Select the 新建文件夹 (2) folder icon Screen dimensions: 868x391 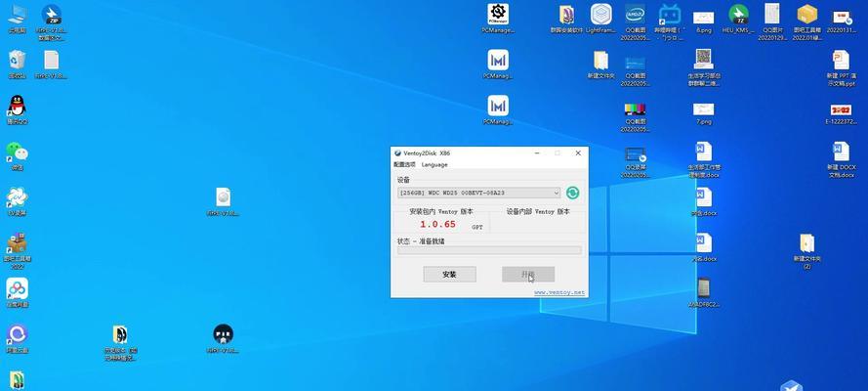(806, 251)
